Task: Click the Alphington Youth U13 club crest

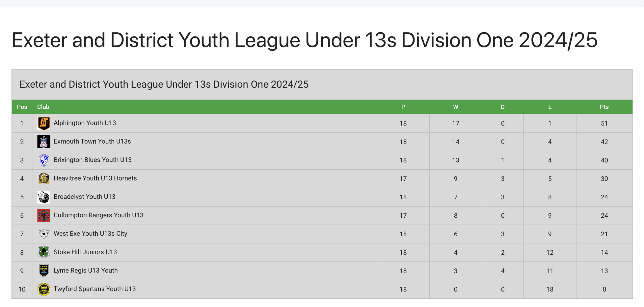Action: tap(44, 123)
